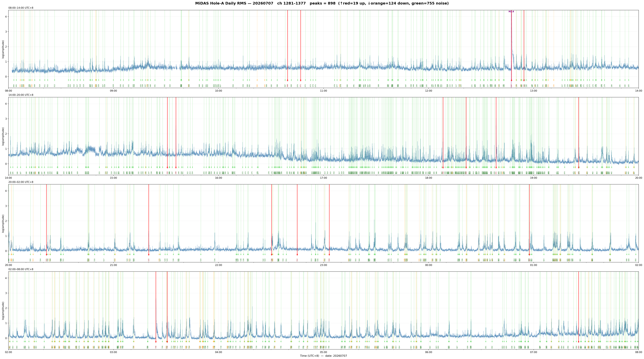Viewport: 644px width, 359px height.
Task: Click the 10:00 time tick label
Action: tap(219, 91)
